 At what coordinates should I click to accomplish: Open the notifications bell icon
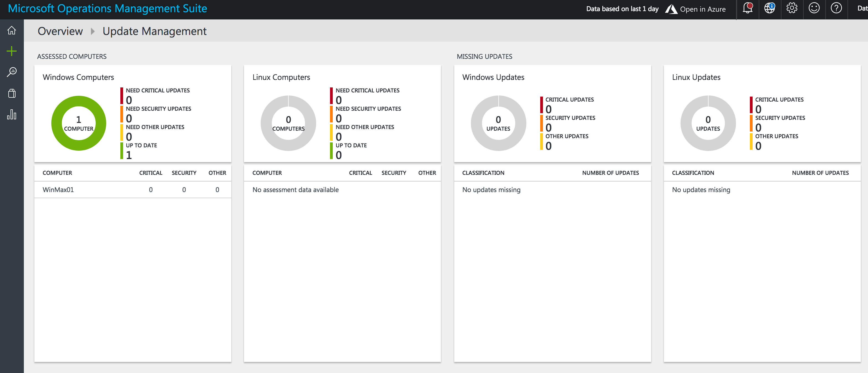(x=748, y=8)
